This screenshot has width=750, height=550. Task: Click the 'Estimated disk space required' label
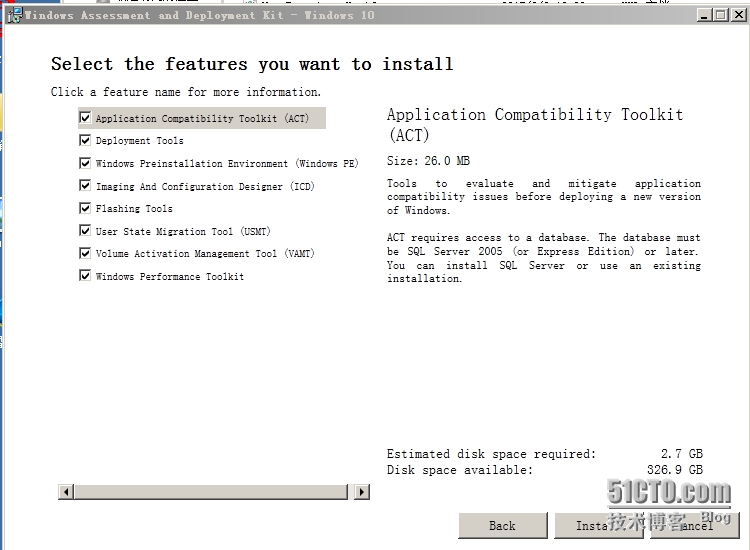tap(491, 454)
